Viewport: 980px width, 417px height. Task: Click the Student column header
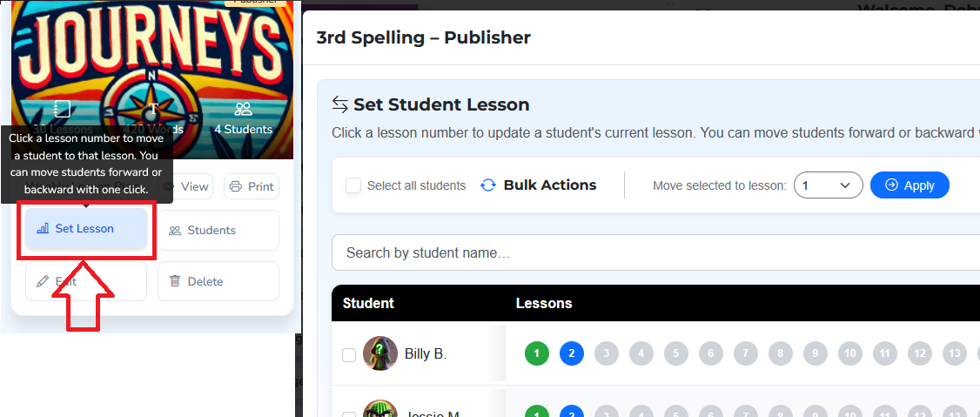tap(368, 303)
